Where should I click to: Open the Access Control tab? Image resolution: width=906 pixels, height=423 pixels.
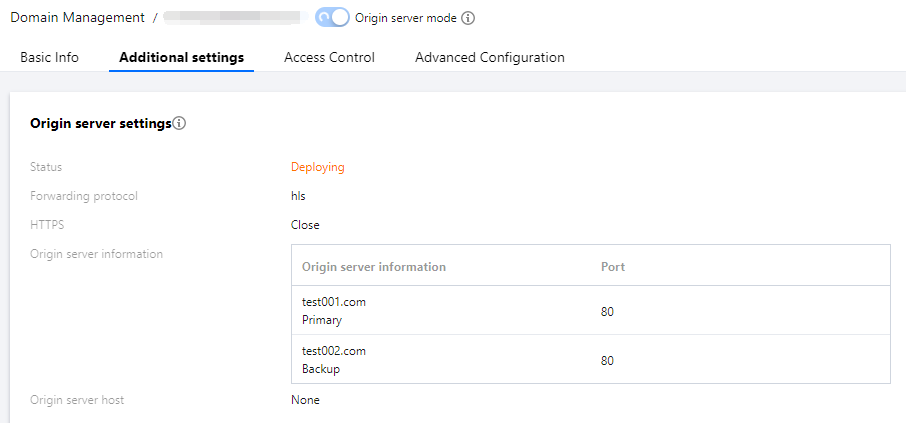(329, 58)
